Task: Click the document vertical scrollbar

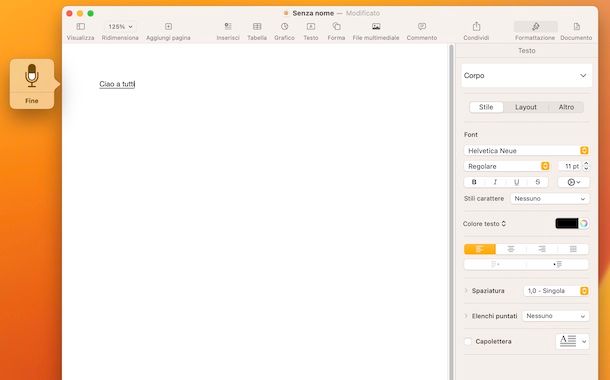Action: coord(451,212)
